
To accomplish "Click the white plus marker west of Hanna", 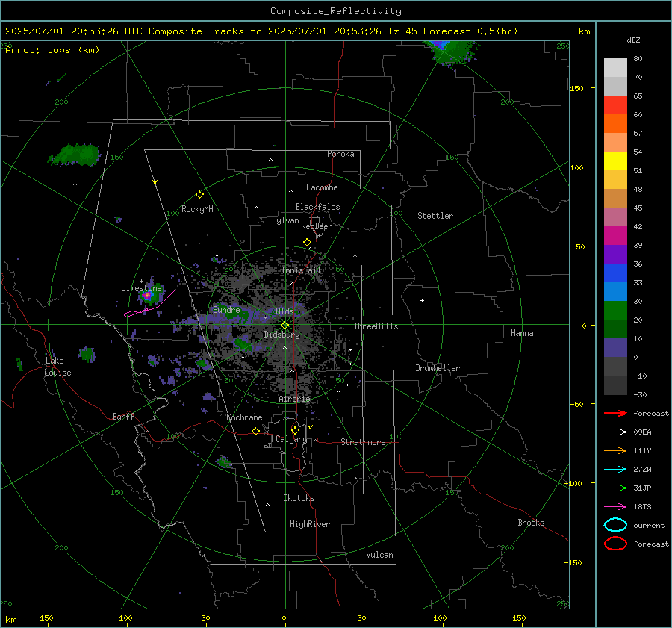I will [422, 300].
